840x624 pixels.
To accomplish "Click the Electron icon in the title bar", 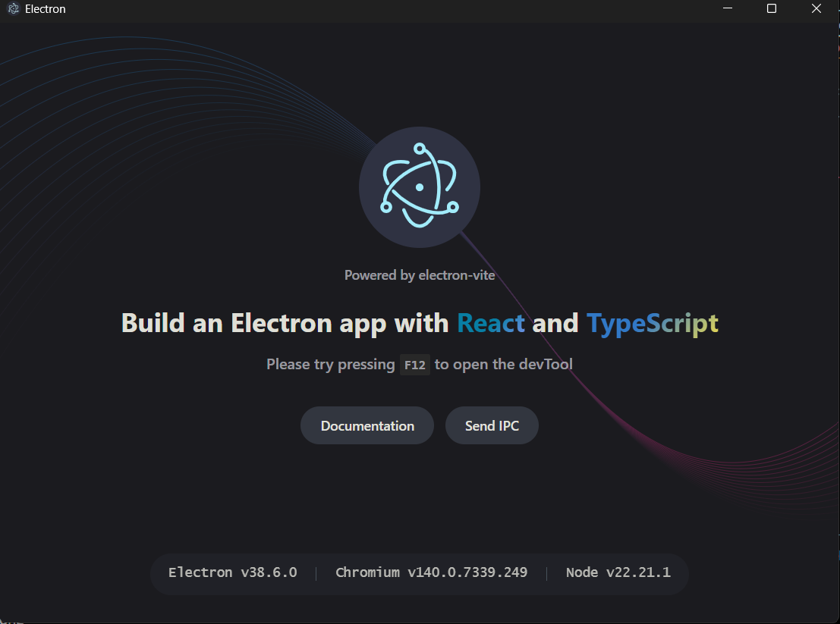I will click(14, 9).
